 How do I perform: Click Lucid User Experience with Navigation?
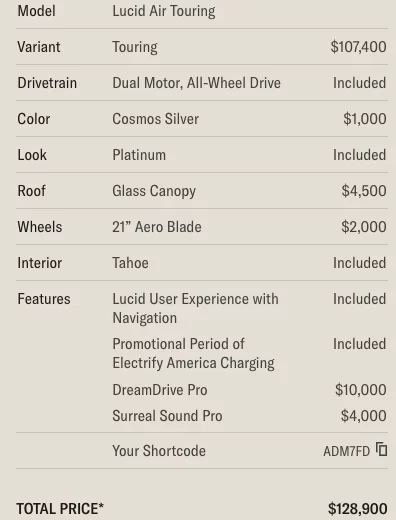pos(195,308)
